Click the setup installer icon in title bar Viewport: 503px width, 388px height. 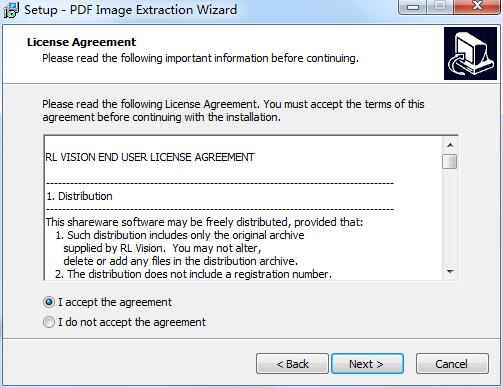pos(11,10)
